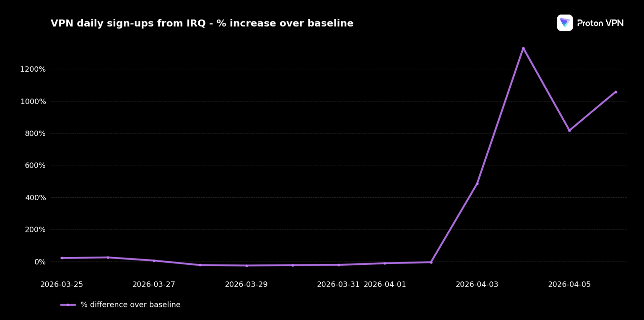Click the '% difference over baseline' legend label

(x=130, y=305)
